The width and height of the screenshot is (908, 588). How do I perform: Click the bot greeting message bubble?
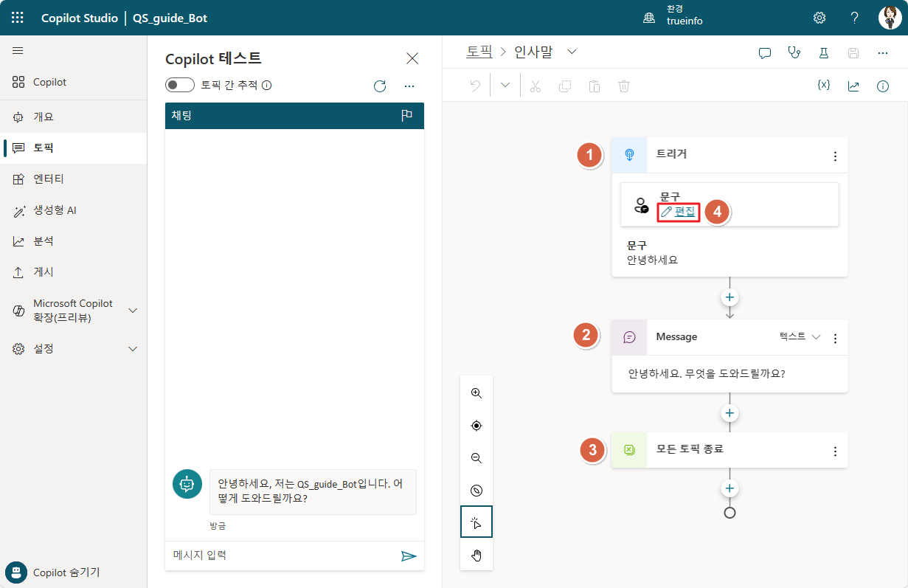tap(313, 492)
